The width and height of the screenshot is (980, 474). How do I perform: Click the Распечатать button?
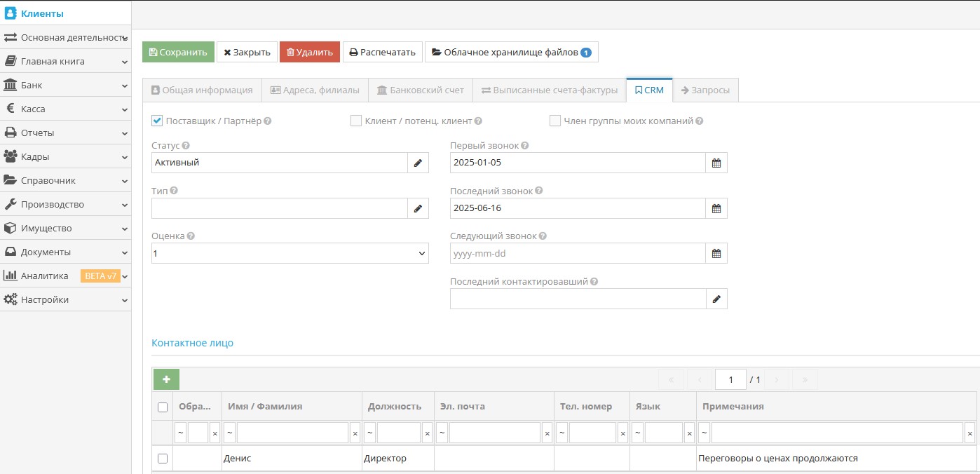pos(383,51)
